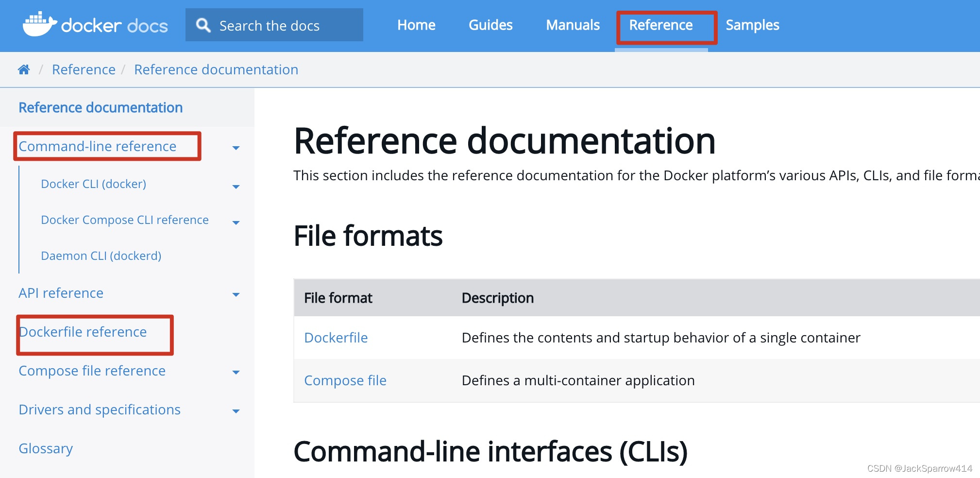Screen dimensions: 980x478
Task: Open the Guides nav item
Action: [x=490, y=25]
